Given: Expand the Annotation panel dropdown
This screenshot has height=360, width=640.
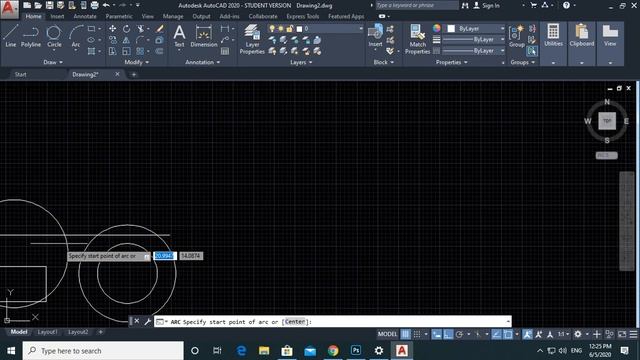Looking at the screenshot, I should [203, 62].
